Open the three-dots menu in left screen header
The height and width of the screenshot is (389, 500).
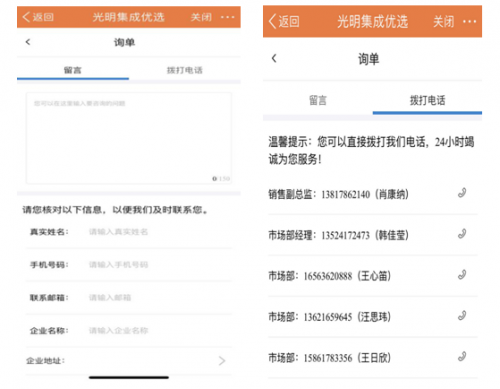point(228,17)
